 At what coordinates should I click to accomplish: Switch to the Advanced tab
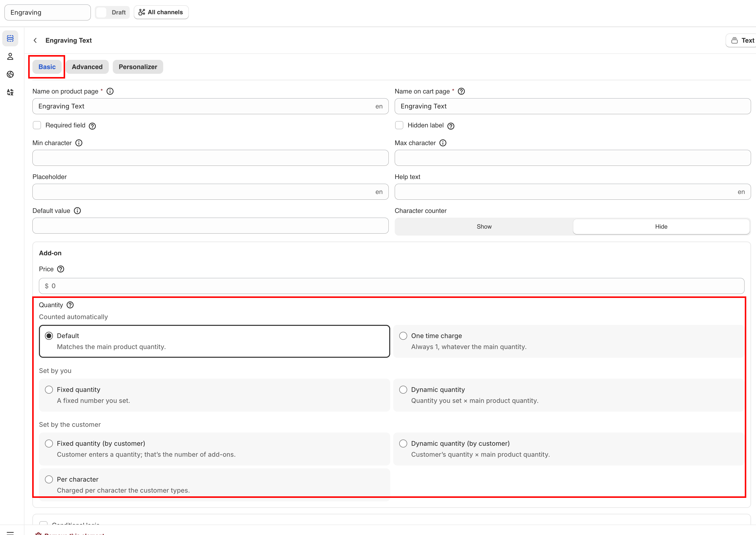[87, 67]
